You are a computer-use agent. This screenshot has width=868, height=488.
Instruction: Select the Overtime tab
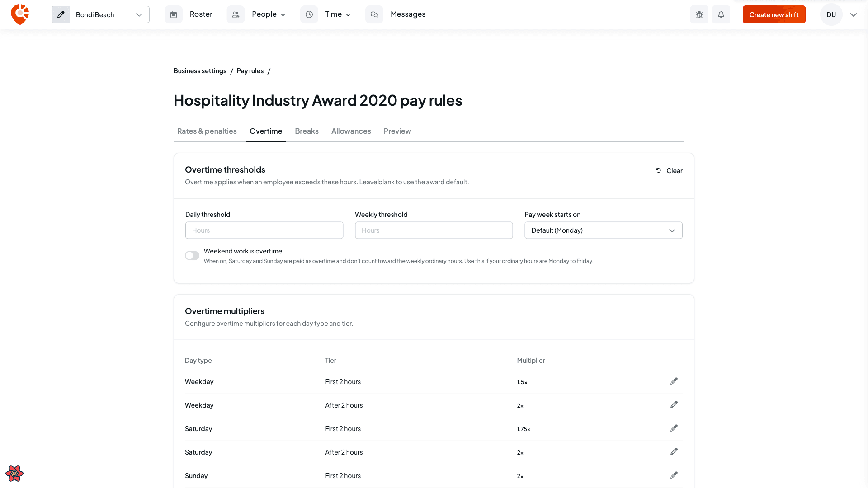[266, 131]
